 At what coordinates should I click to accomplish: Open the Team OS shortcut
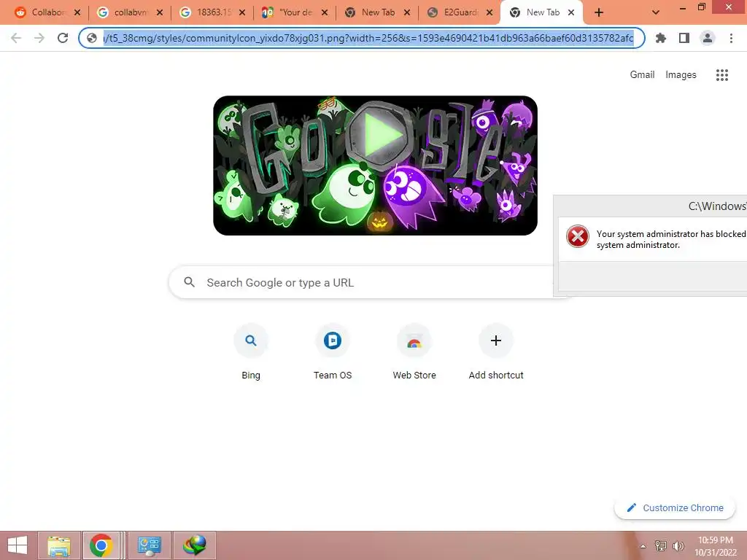coord(333,352)
